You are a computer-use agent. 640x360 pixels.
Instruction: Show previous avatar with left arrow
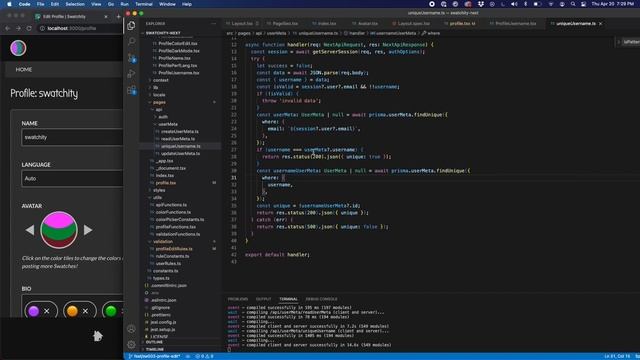click(x=30, y=230)
